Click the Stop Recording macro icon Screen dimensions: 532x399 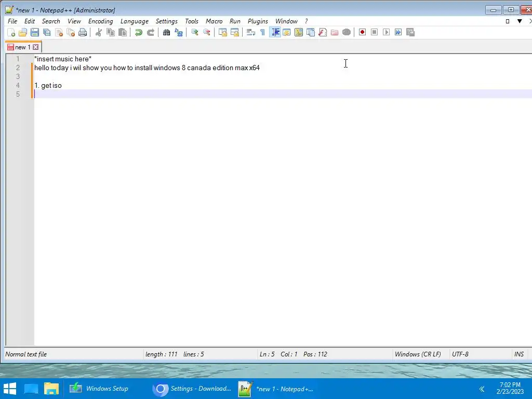click(x=374, y=32)
